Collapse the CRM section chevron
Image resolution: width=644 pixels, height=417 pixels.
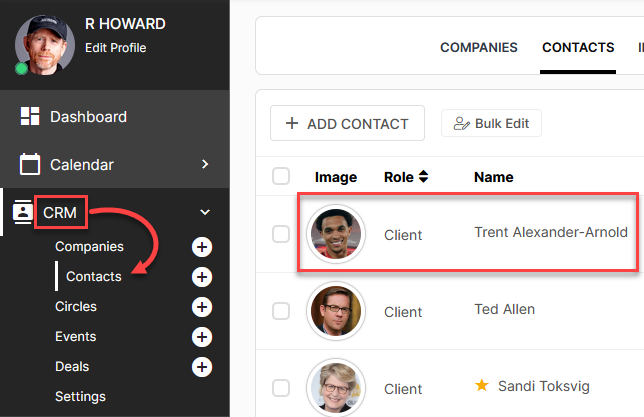click(x=205, y=212)
